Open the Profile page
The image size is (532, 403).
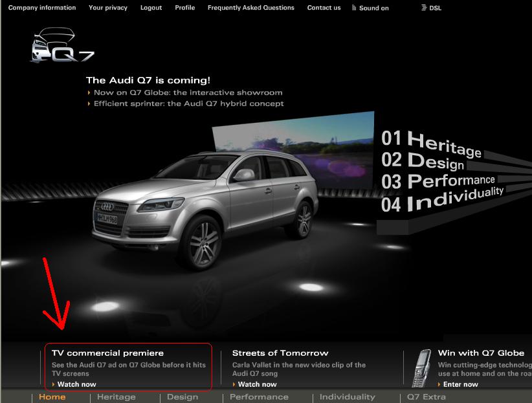tap(185, 8)
